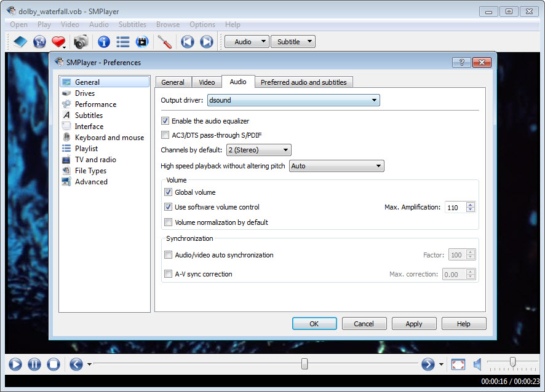Open the Subtitles menu in menu bar
545x392 pixels.
pyautogui.click(x=132, y=25)
